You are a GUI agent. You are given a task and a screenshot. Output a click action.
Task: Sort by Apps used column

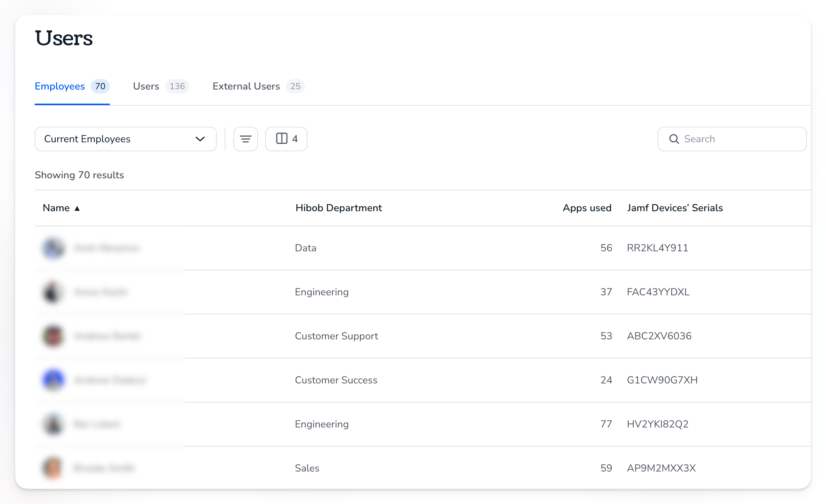pyautogui.click(x=587, y=208)
